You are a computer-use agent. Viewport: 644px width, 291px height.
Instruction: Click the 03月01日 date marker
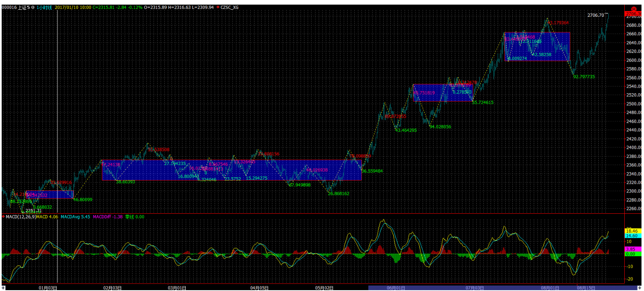click(177, 288)
